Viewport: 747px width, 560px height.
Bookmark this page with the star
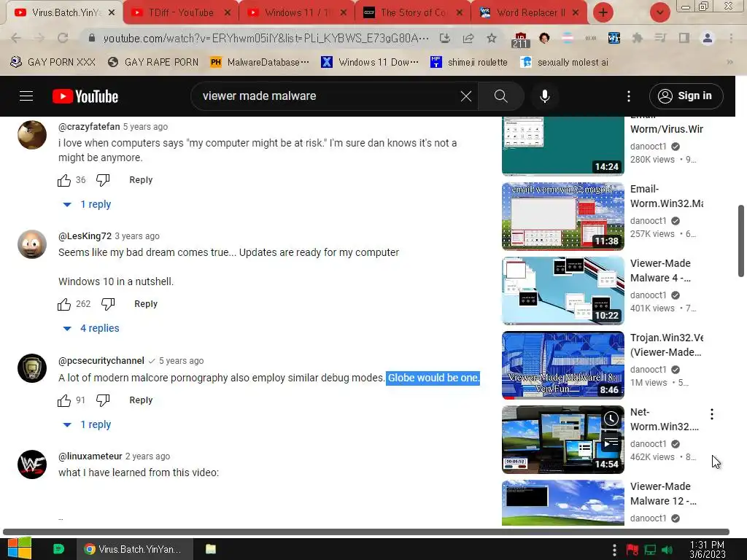492,38
